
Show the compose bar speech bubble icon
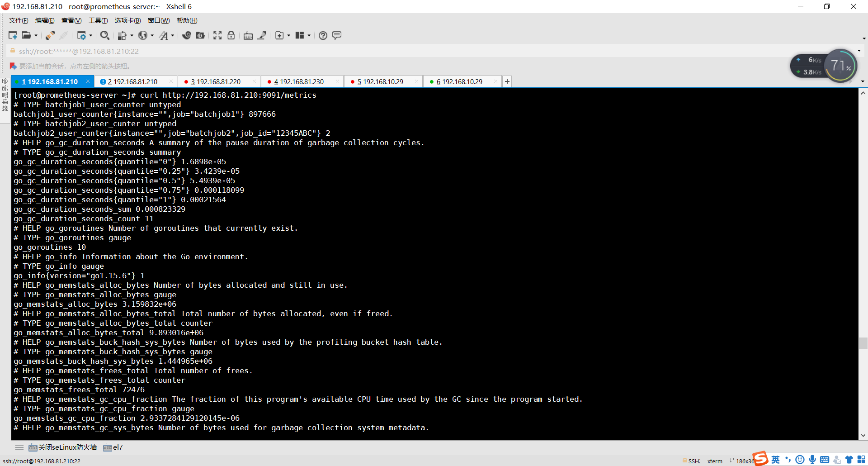pos(337,35)
